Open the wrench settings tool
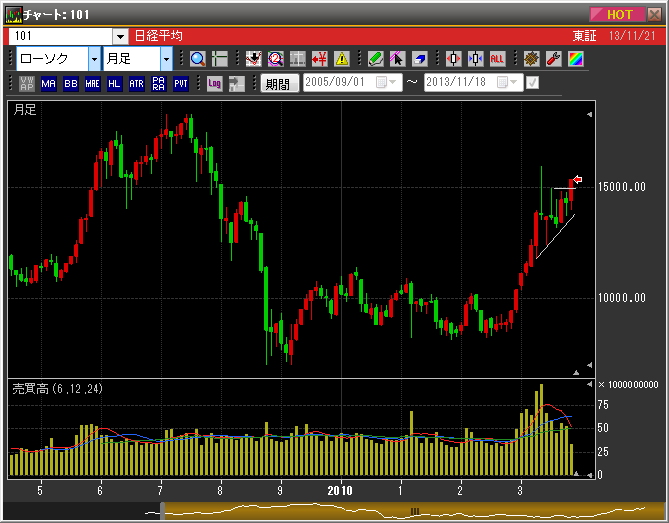 point(553,59)
